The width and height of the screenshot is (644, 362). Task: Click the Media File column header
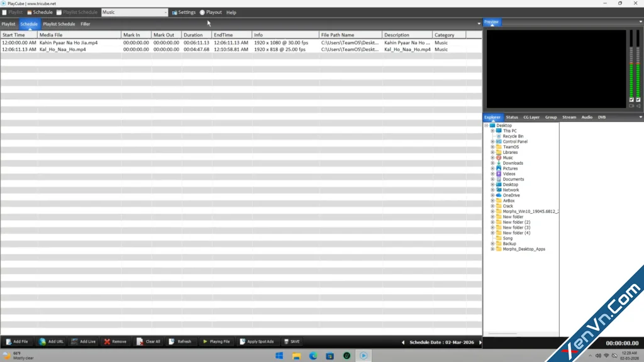pos(79,35)
